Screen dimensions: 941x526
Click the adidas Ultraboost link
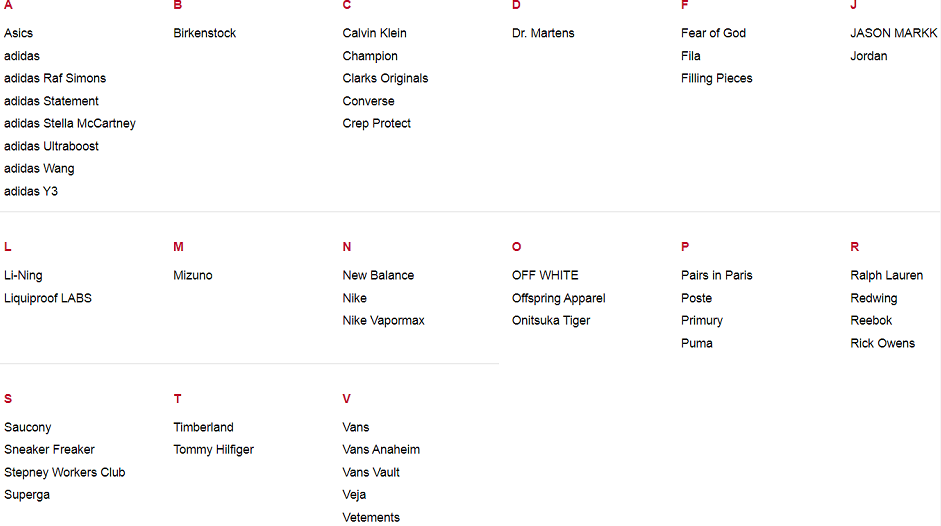(51, 146)
